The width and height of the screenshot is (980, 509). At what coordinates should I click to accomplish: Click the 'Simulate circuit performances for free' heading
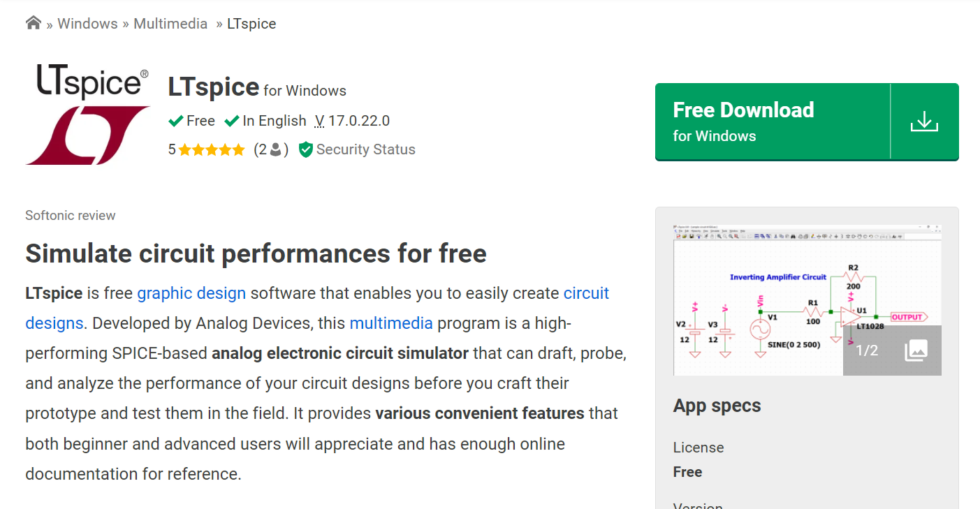pos(256,253)
